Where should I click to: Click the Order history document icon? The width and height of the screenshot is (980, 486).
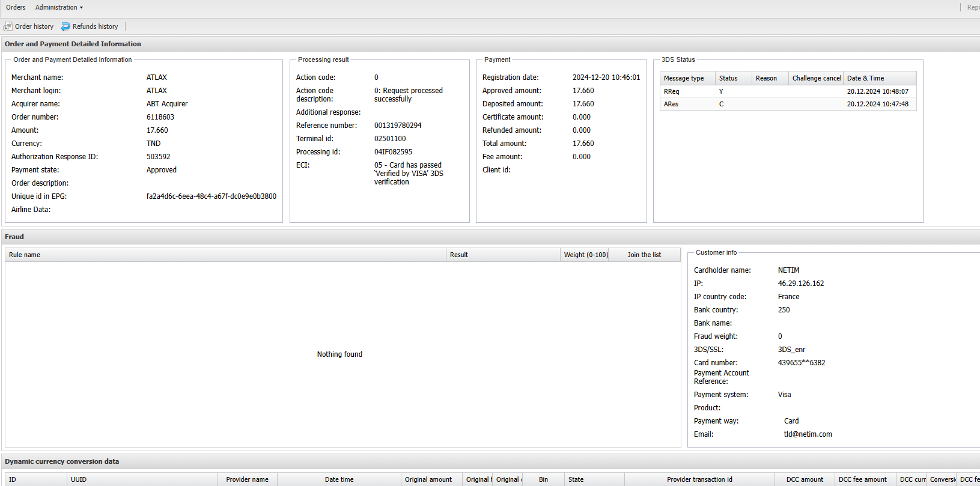coord(8,26)
